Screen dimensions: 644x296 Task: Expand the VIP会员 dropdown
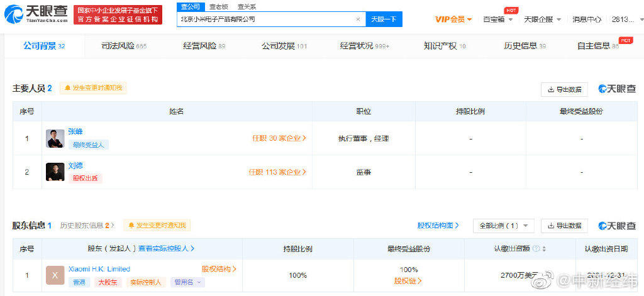453,19
